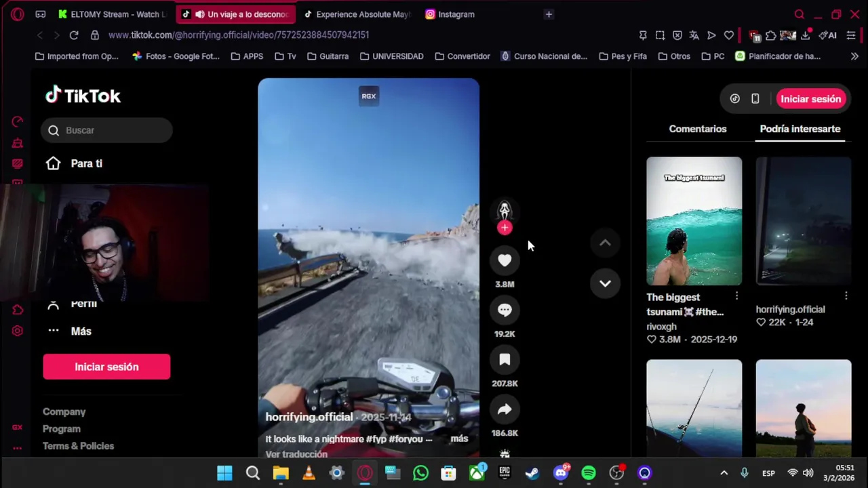Viewport: 868px width, 488px height.
Task: Click the translate page icon
Action: (694, 35)
